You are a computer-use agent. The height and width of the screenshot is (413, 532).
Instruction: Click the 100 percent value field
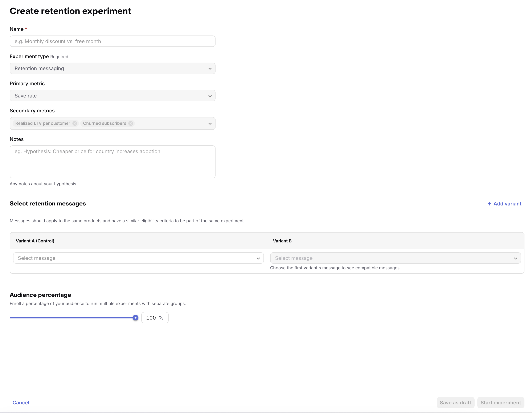(155, 318)
